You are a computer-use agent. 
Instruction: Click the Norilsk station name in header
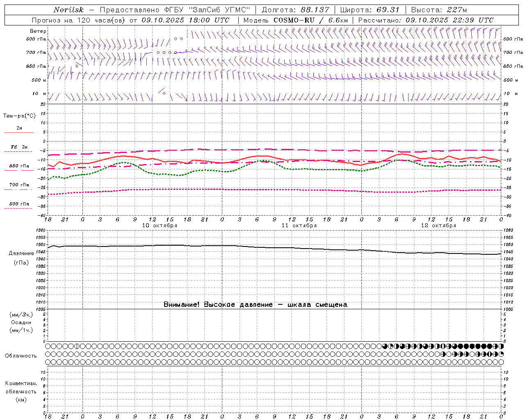pyautogui.click(x=68, y=10)
